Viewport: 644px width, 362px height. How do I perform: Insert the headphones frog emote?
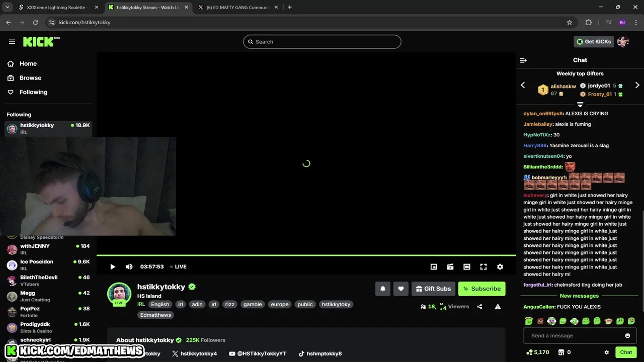point(551,321)
